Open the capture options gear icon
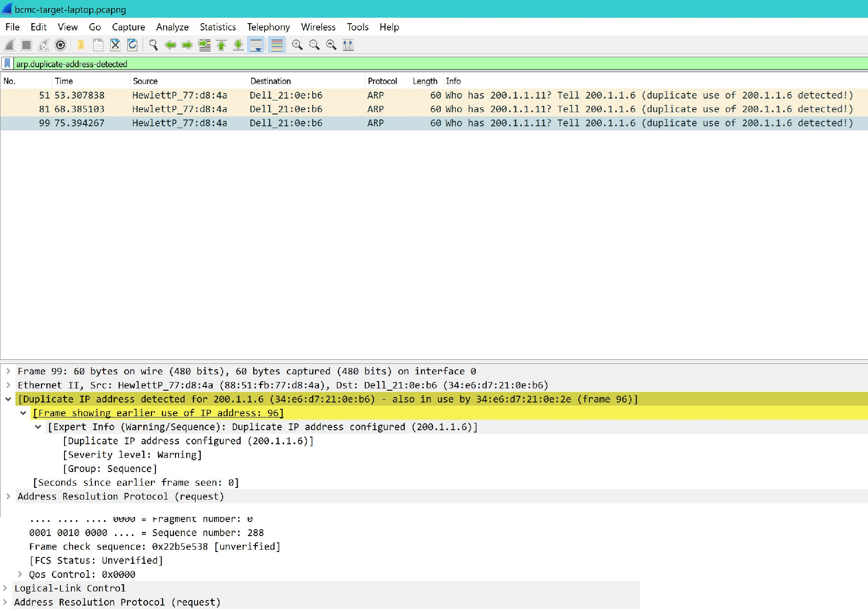 [x=60, y=45]
